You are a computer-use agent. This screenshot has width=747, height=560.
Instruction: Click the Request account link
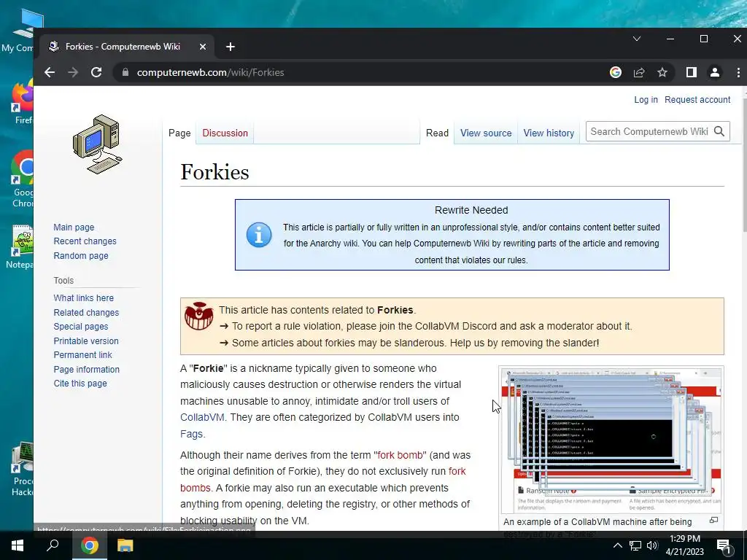[x=697, y=99]
